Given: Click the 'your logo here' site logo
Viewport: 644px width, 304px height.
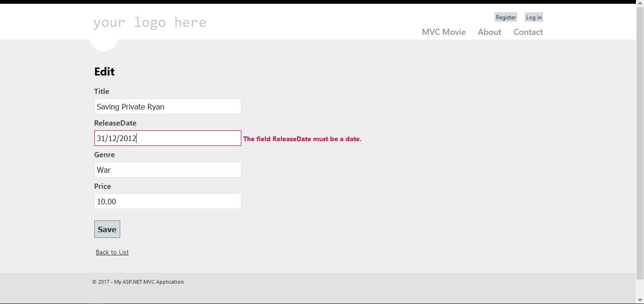Looking at the screenshot, I should (x=149, y=22).
